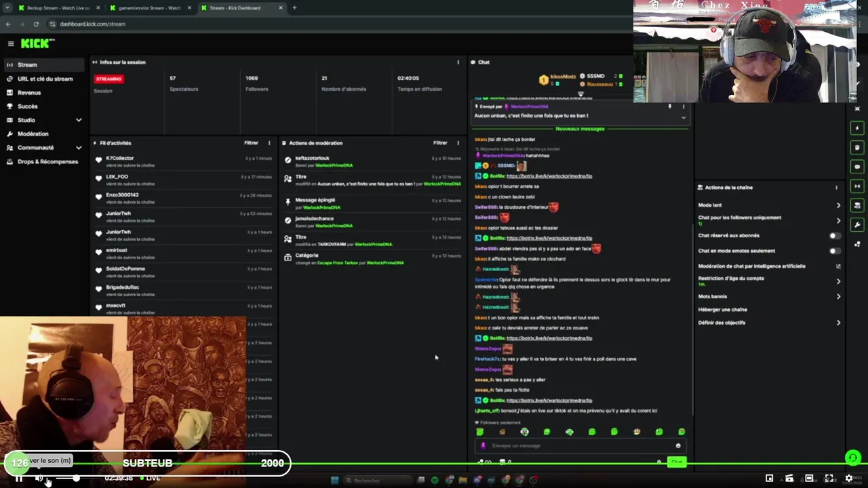Click Filtrer in the Actions de modération panel
Screen dimensions: 868x488
440,143
